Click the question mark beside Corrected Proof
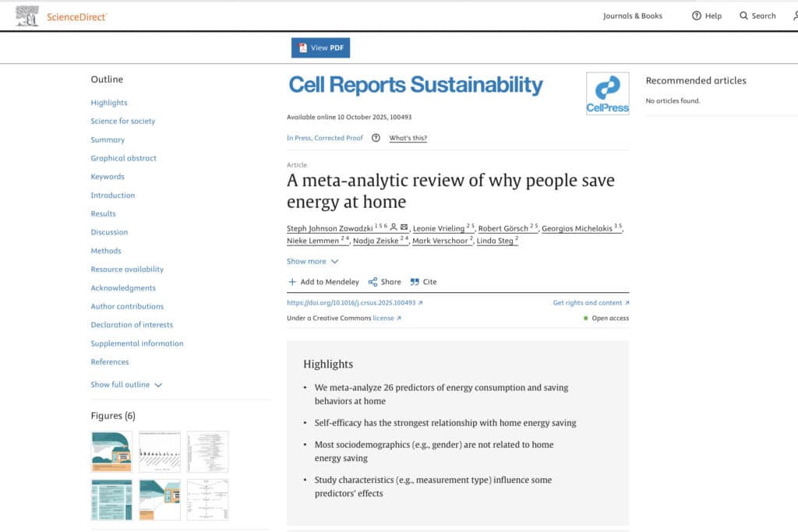This screenshot has width=798, height=532. (376, 138)
